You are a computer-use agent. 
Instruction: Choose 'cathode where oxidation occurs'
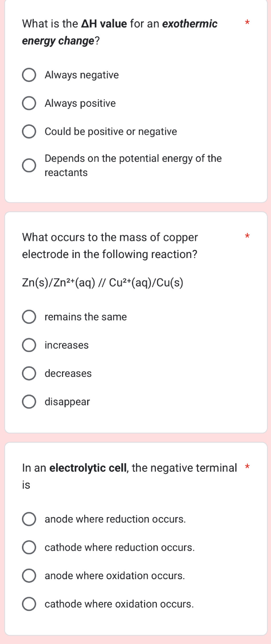[x=29, y=604]
